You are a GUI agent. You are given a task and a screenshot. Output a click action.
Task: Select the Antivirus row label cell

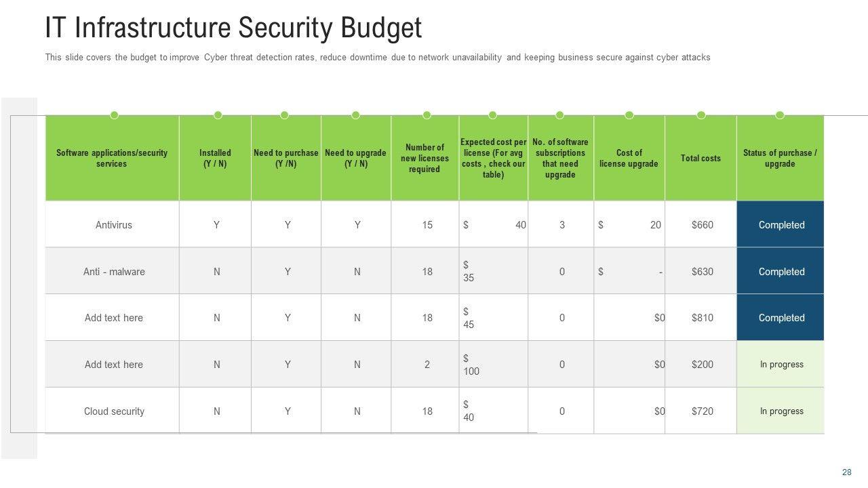(113, 225)
